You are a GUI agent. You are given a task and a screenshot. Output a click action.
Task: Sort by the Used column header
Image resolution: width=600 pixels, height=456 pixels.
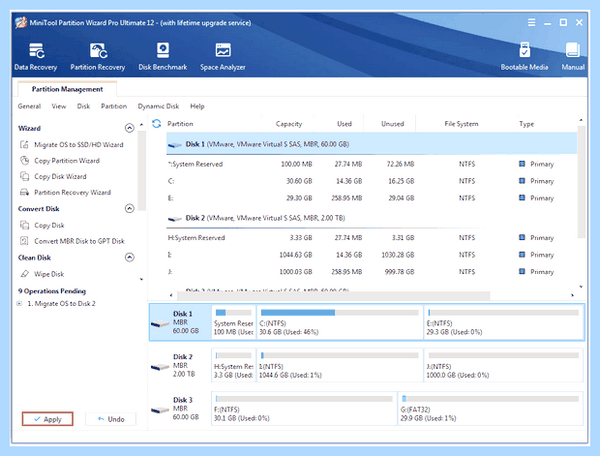pos(344,124)
